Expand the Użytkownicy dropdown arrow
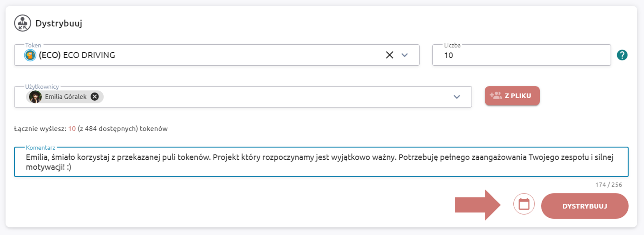 coord(457,97)
